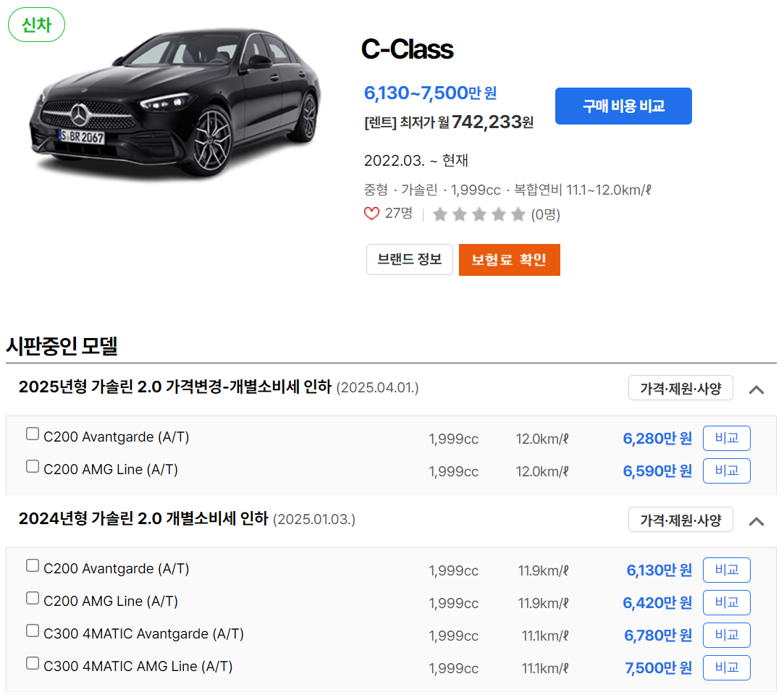This screenshot has height=700, width=784.
Task: Click the 신차 badge
Action: point(36,25)
